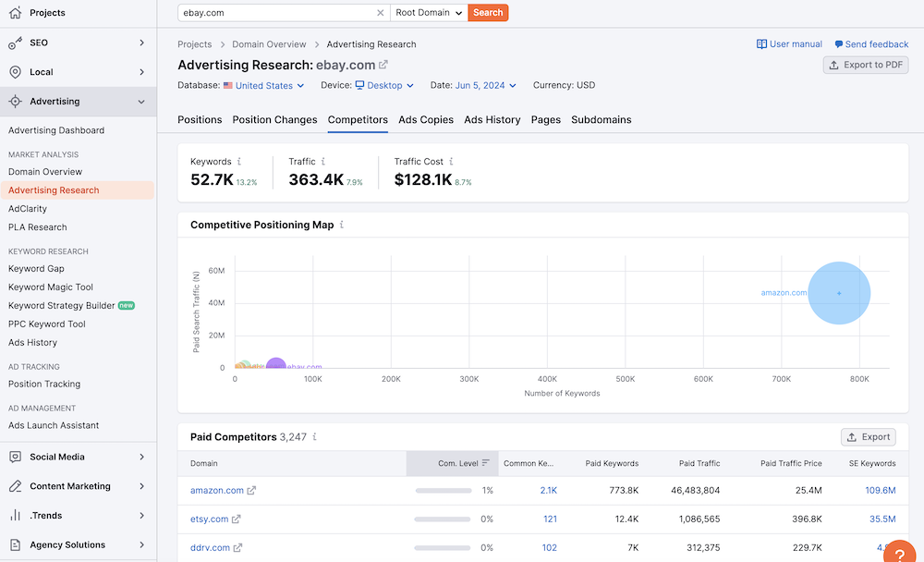Image resolution: width=924 pixels, height=562 pixels.
Task: Click info icon beside Paid Competitors count
Action: coord(315,437)
